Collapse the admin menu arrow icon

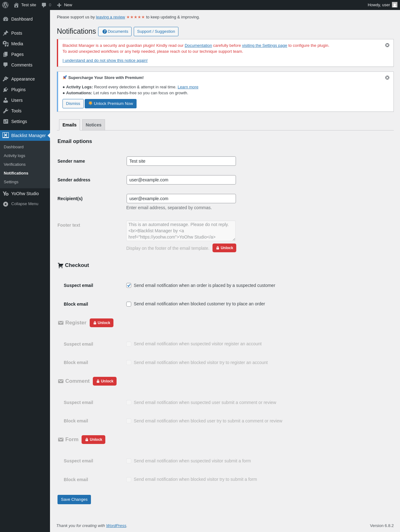coord(6,204)
